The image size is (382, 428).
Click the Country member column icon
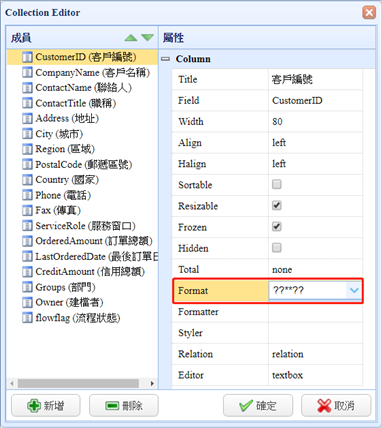pos(27,180)
